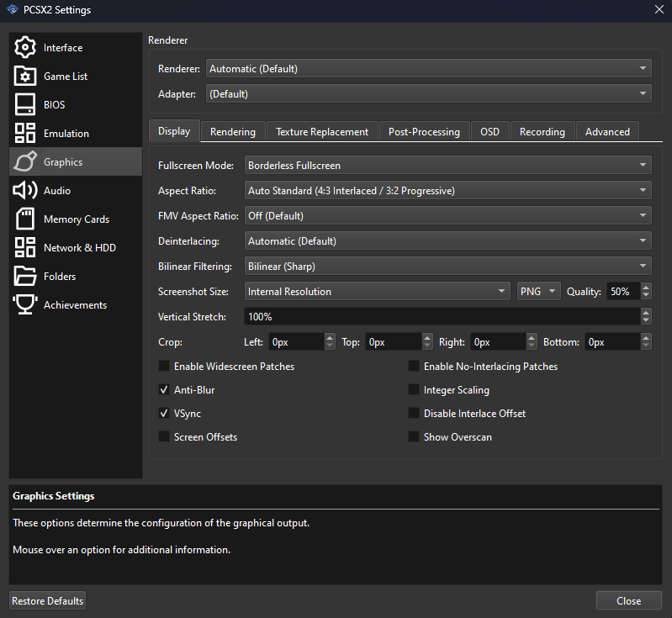Open the OSD tab
Image resolution: width=672 pixels, height=618 pixels.
click(489, 131)
